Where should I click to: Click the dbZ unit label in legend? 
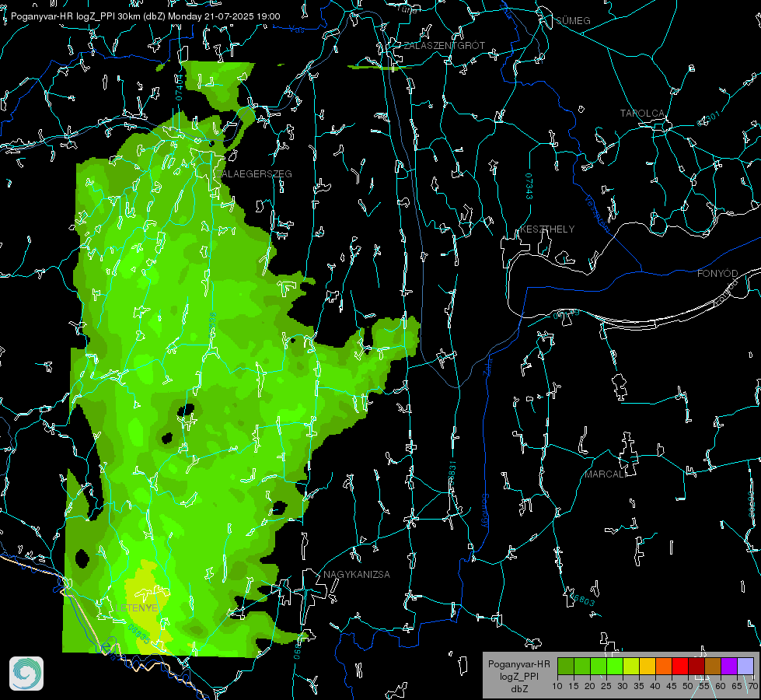(x=519, y=689)
